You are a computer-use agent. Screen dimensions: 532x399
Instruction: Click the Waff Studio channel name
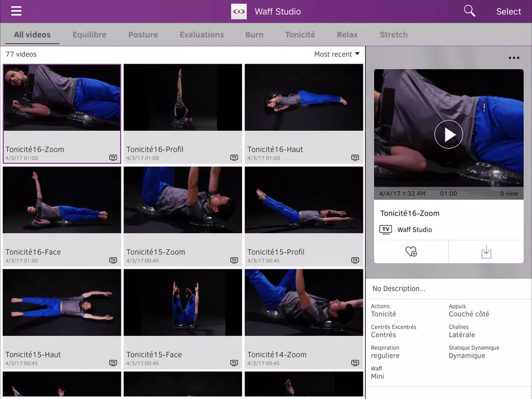414,229
